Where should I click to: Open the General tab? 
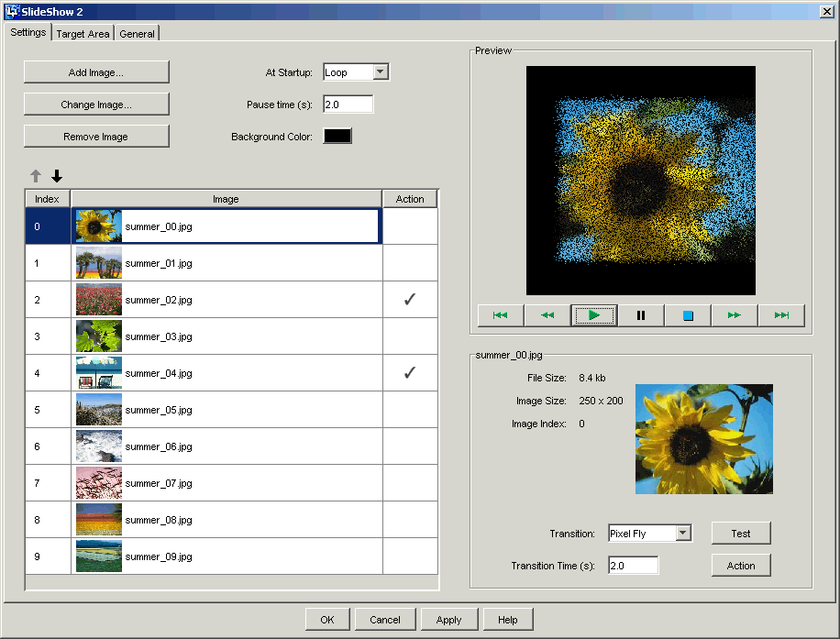[137, 34]
